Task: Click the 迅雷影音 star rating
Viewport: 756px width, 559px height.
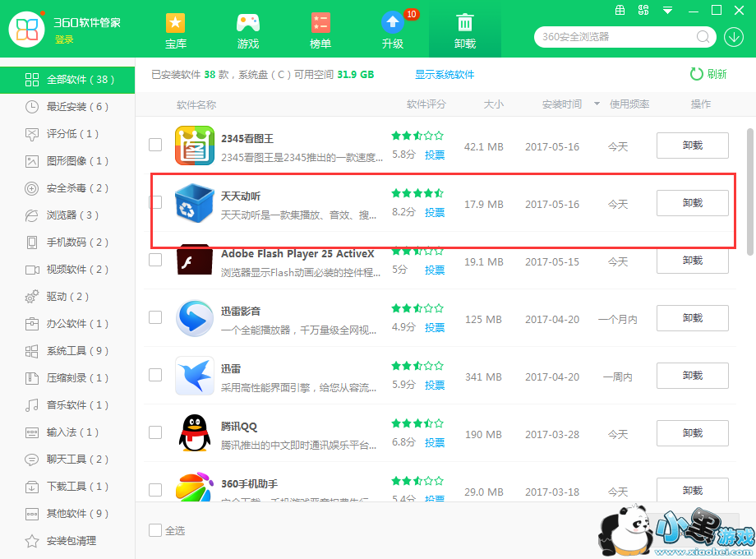Action: [417, 308]
